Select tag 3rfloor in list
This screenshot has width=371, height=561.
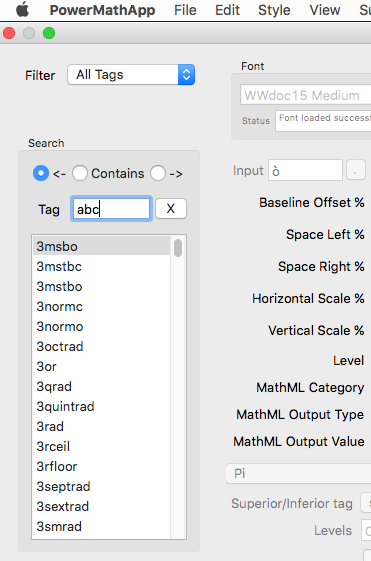pyautogui.click(x=102, y=467)
